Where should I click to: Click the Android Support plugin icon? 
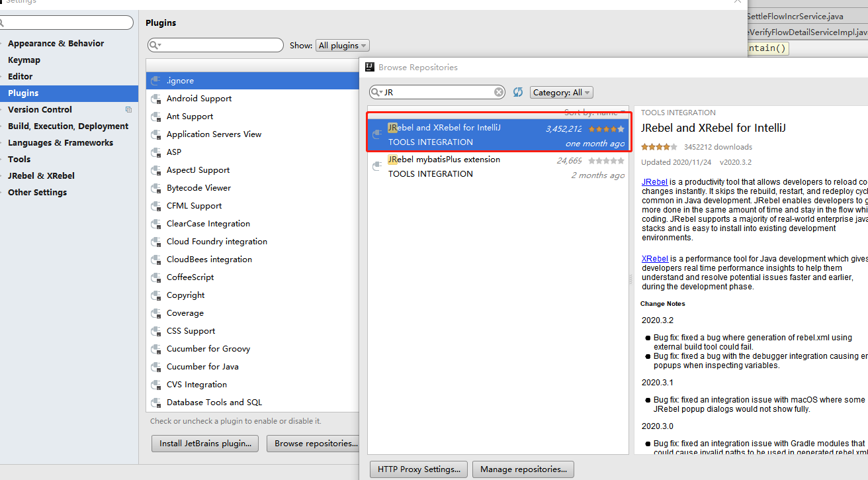click(x=156, y=99)
